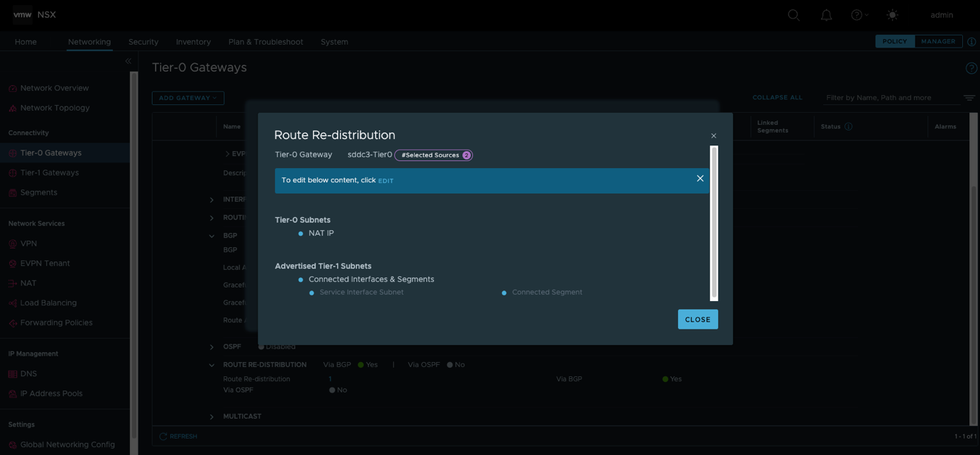This screenshot has width=980, height=455.
Task: Open the help question-mark menu
Action: [x=859, y=15]
